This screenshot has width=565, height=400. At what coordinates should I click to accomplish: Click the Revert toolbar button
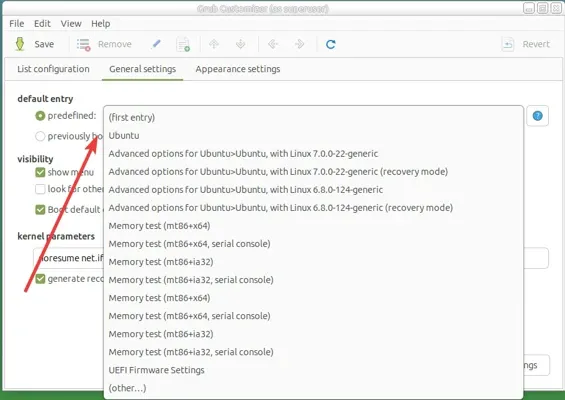tap(526, 44)
